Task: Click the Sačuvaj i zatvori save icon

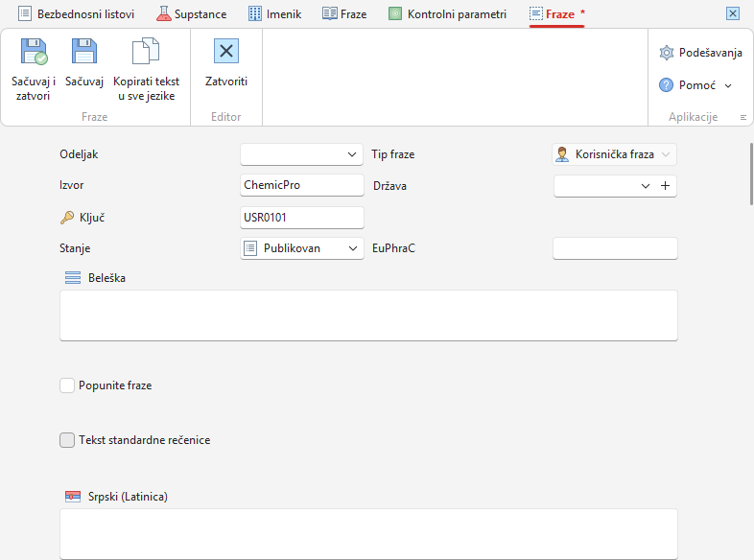Action: pyautogui.click(x=34, y=52)
